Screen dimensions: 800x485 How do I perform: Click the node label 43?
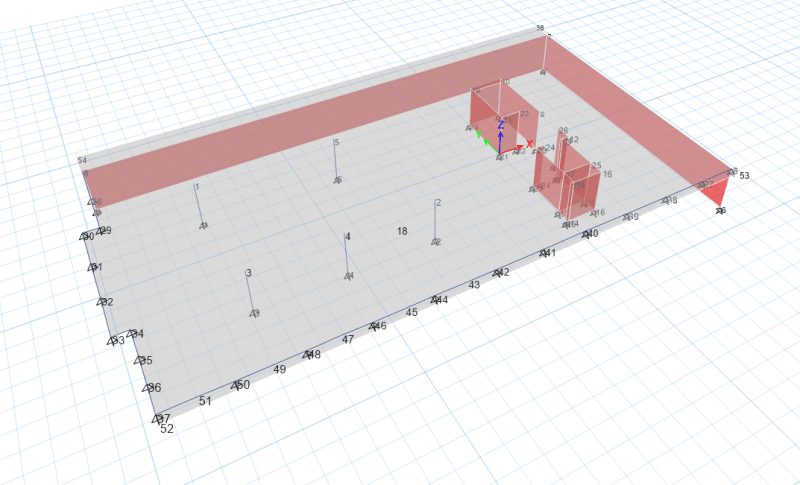pos(474,285)
